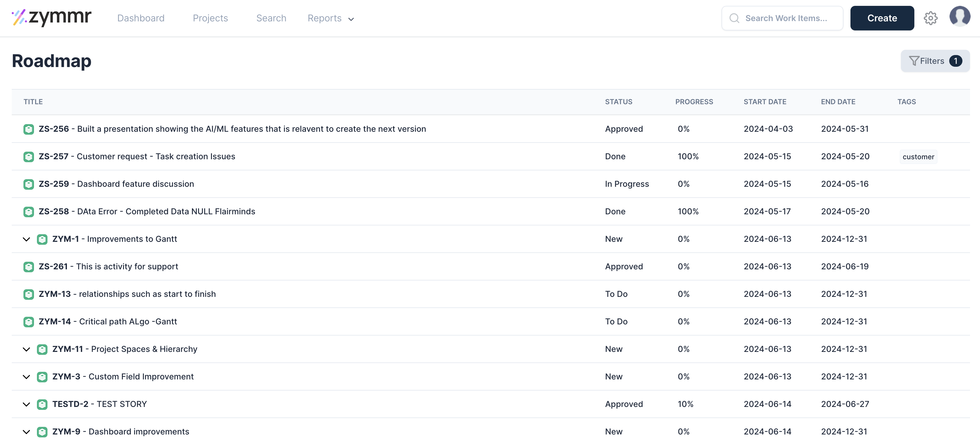Open ZS-257 Customer request work item
The image size is (980, 445).
pos(137,157)
